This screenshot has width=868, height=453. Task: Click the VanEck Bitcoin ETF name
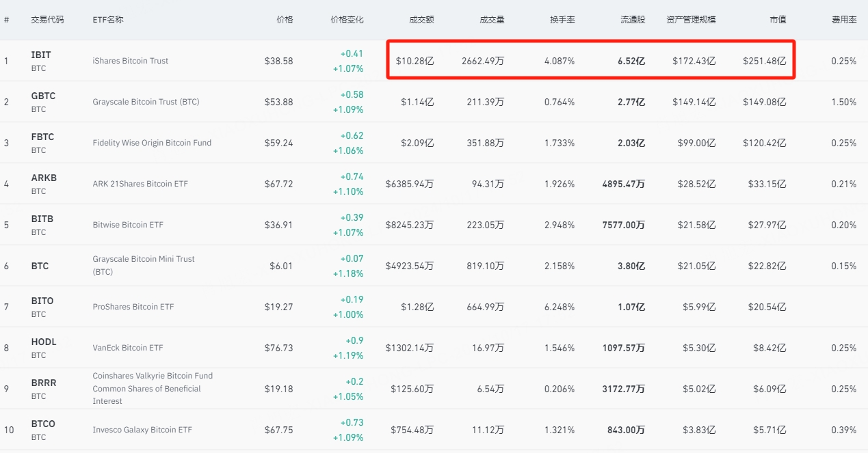128,348
